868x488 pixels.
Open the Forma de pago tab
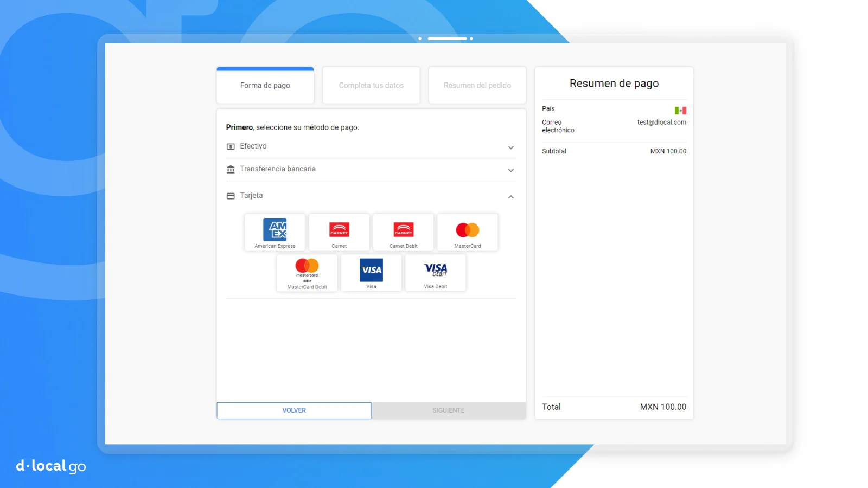pos(265,86)
